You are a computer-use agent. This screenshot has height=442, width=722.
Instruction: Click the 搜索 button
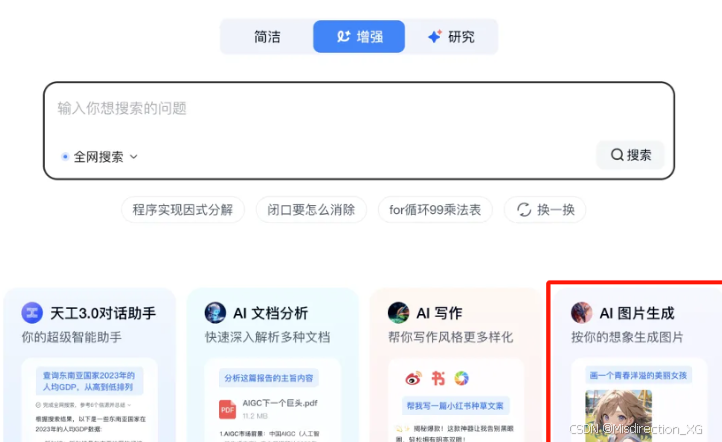630,155
